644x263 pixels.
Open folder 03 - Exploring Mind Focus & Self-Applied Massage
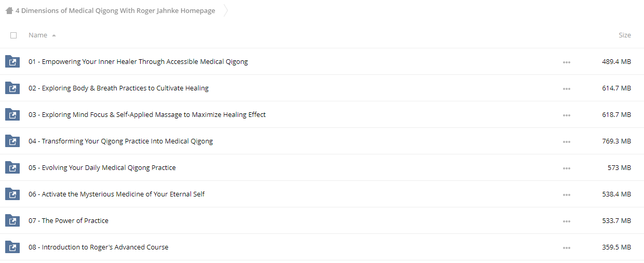147,114
